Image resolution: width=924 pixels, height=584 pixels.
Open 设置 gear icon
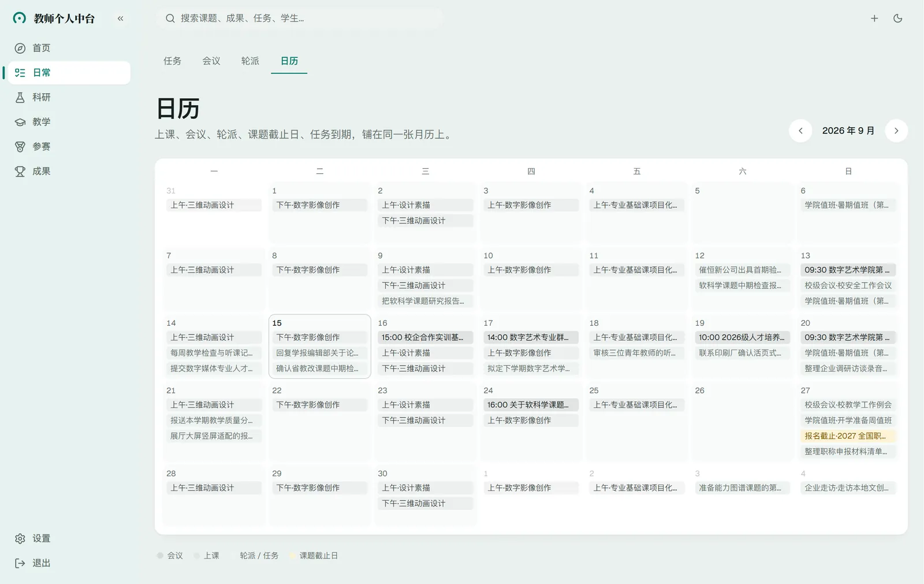click(20, 538)
